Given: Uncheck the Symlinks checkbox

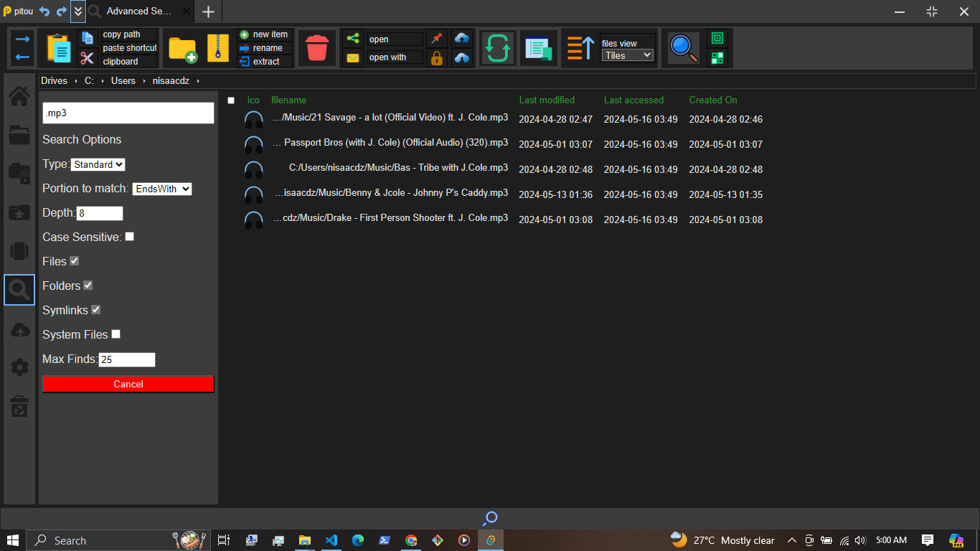Looking at the screenshot, I should click(x=95, y=310).
